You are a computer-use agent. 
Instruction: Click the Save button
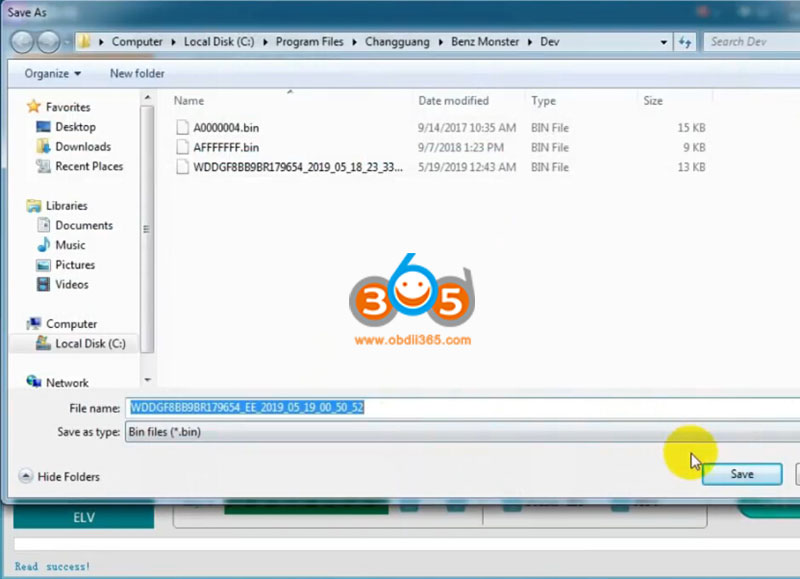tap(741, 473)
